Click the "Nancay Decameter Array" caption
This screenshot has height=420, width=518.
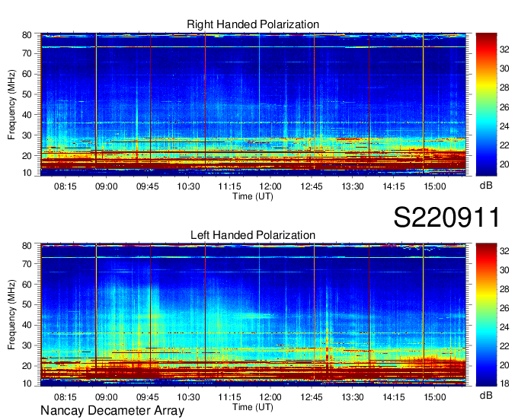pos(112,410)
